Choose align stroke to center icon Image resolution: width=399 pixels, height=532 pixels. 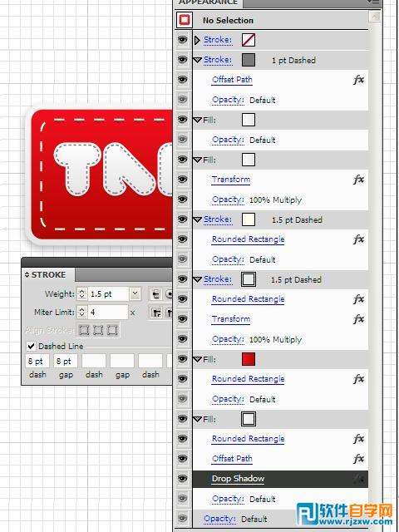click(x=84, y=330)
